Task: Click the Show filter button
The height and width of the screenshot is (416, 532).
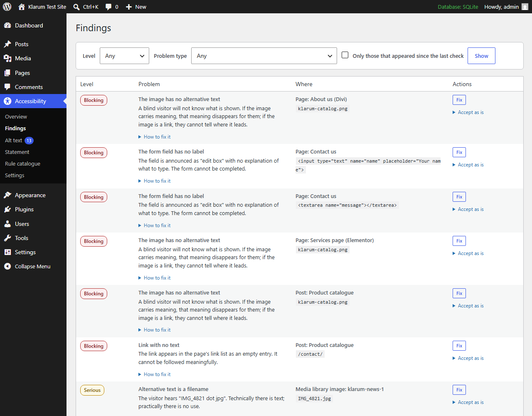Action: (x=481, y=56)
